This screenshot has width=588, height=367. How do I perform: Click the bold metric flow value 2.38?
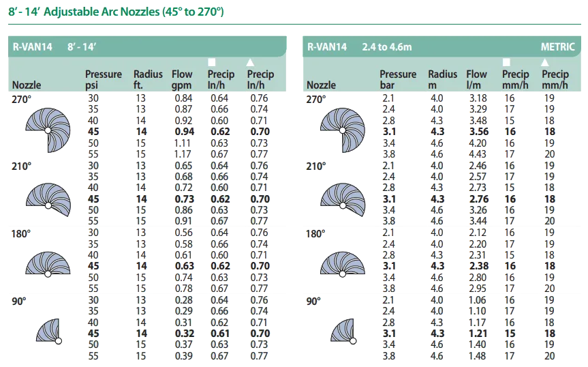click(479, 266)
